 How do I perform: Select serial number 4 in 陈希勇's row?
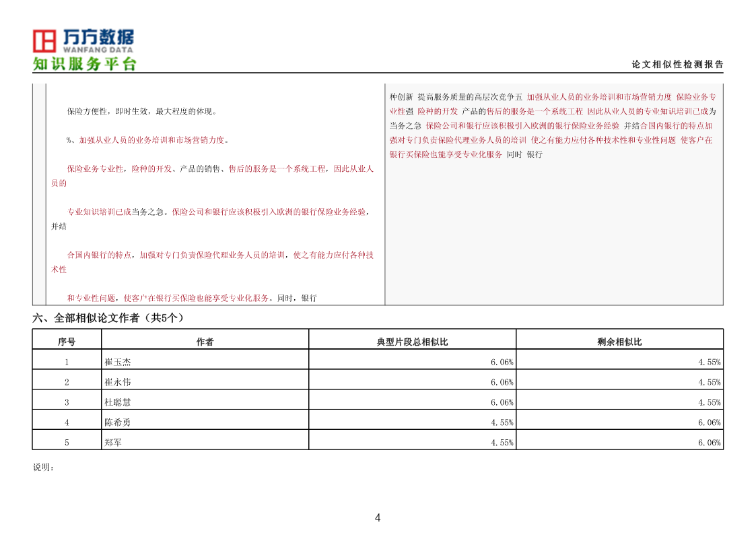[67, 422]
